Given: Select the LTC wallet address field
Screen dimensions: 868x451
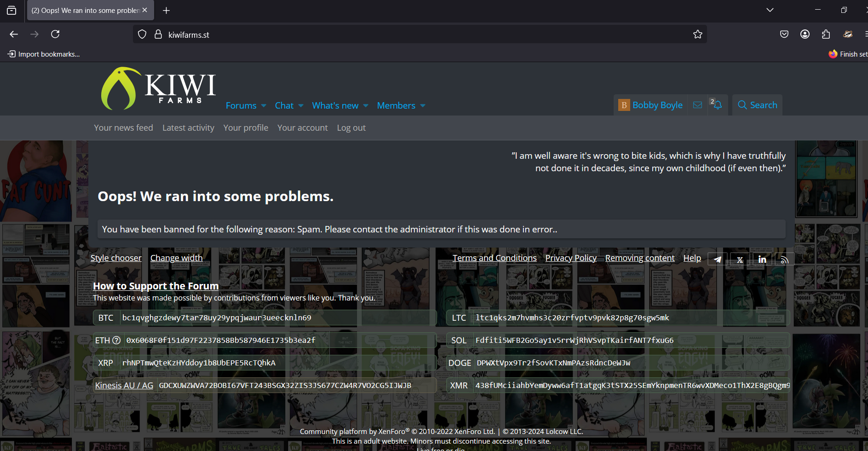Looking at the screenshot, I should point(631,318).
